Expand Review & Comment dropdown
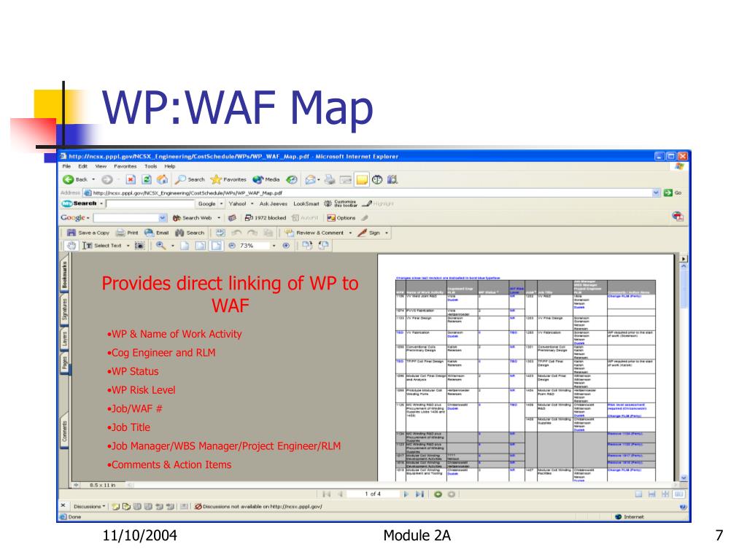 351,233
